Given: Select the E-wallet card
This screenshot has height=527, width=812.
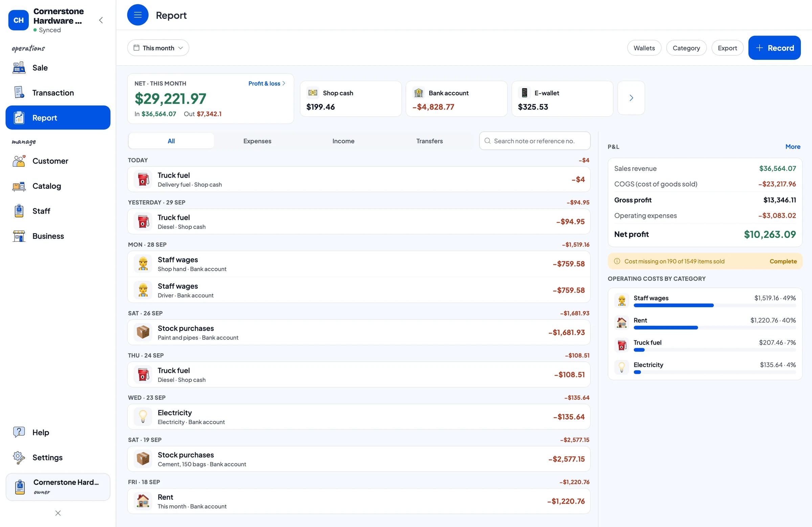Looking at the screenshot, I should coord(562,99).
